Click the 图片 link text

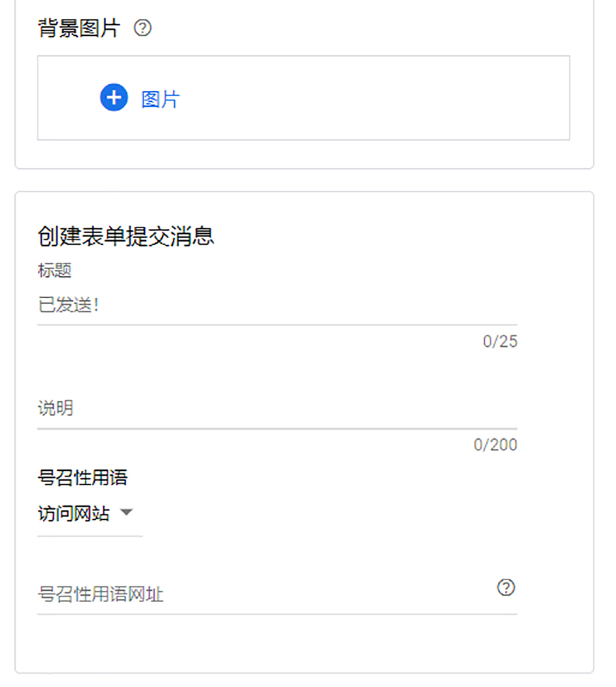click(x=160, y=99)
